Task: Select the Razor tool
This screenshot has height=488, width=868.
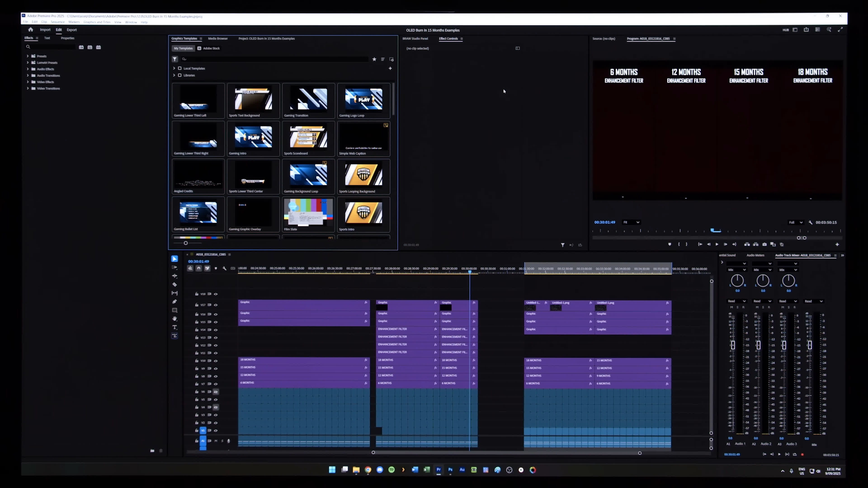Action: pyautogui.click(x=175, y=285)
